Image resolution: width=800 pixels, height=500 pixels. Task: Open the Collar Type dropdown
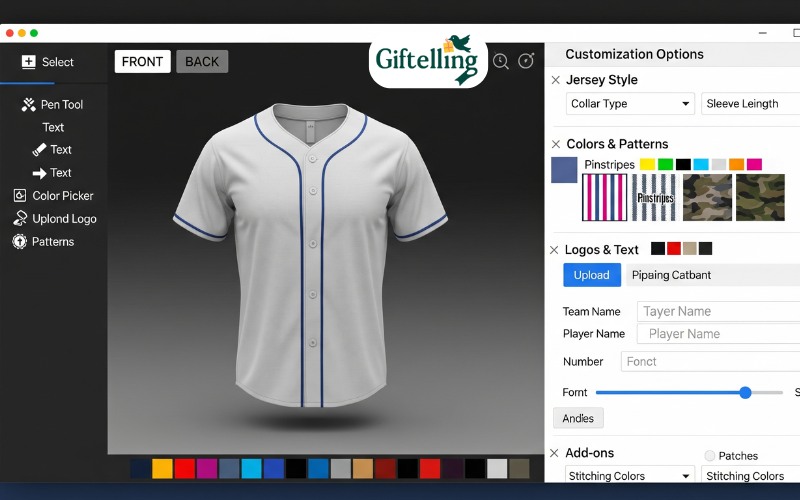pyautogui.click(x=630, y=104)
